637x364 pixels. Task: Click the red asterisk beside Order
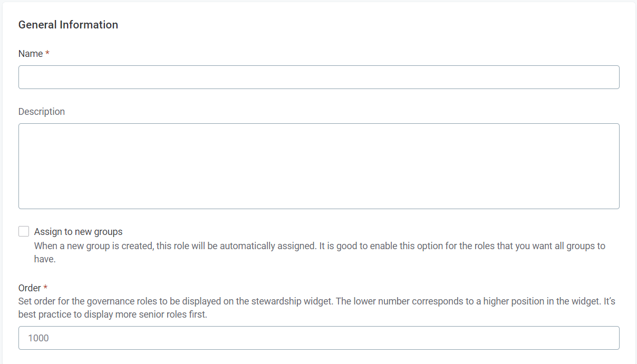[45, 288]
